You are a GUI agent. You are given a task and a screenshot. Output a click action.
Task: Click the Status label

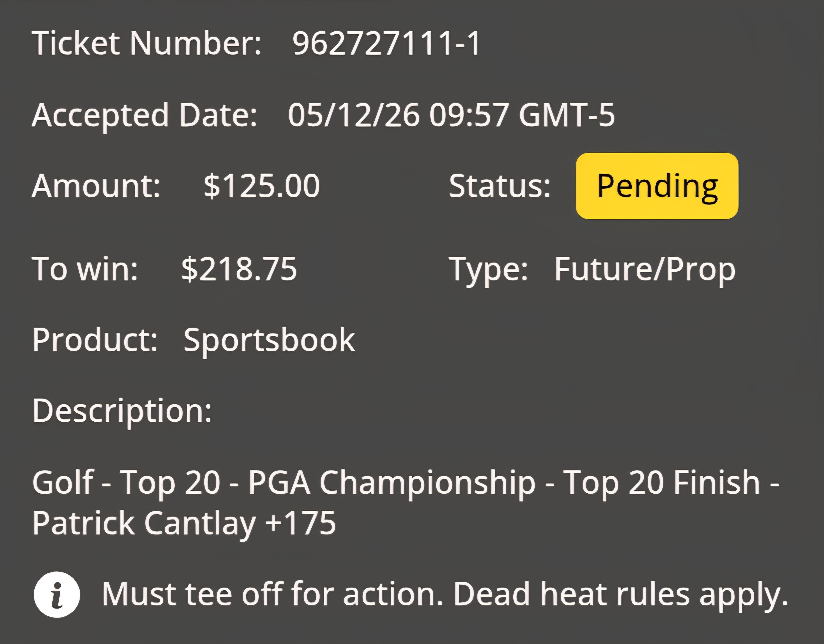[x=500, y=186]
